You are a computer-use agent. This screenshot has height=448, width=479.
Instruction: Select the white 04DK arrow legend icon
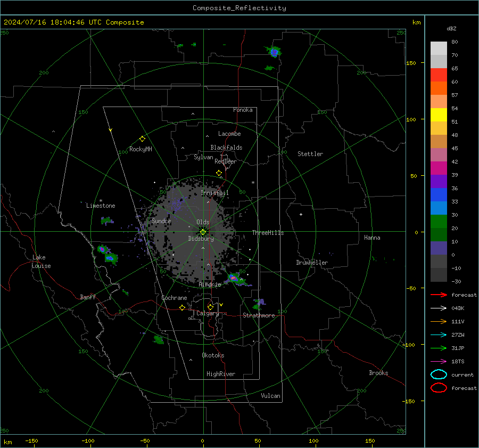pos(439,308)
